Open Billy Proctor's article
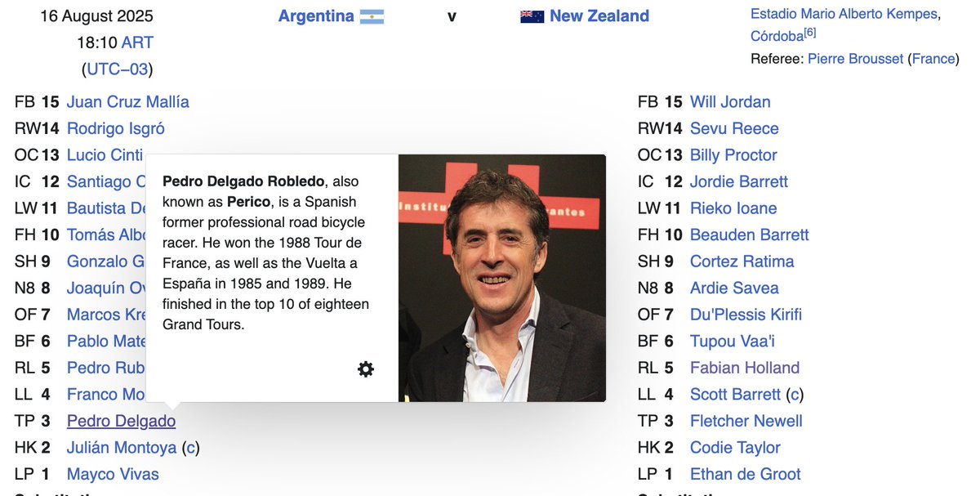This screenshot has width=980, height=496. (x=733, y=155)
